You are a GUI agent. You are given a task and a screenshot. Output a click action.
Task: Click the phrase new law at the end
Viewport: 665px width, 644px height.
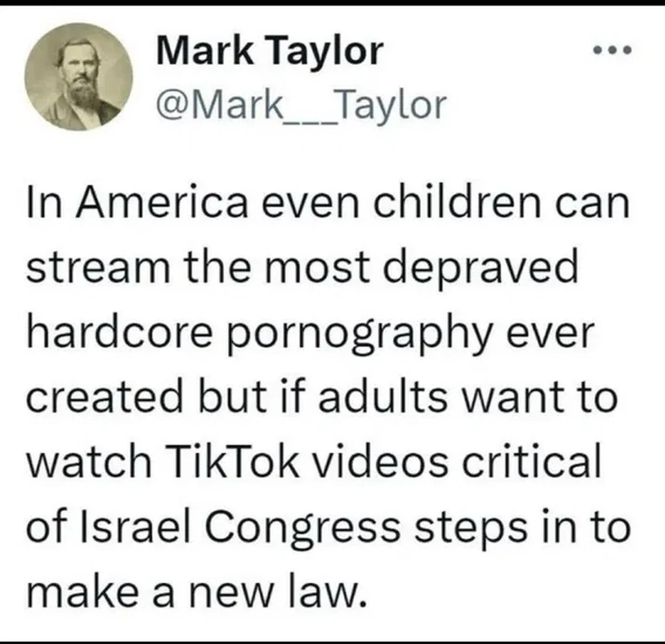(277, 591)
